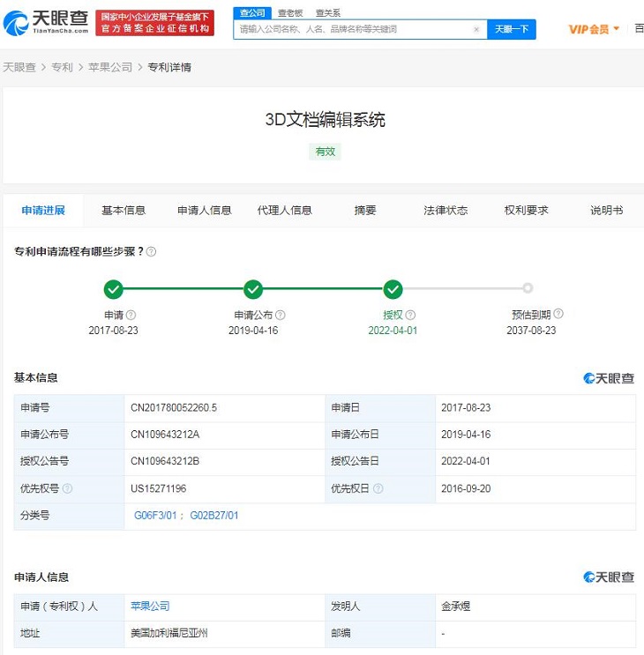
Task: Open the 苹果公司 applicant link
Action: [149, 607]
